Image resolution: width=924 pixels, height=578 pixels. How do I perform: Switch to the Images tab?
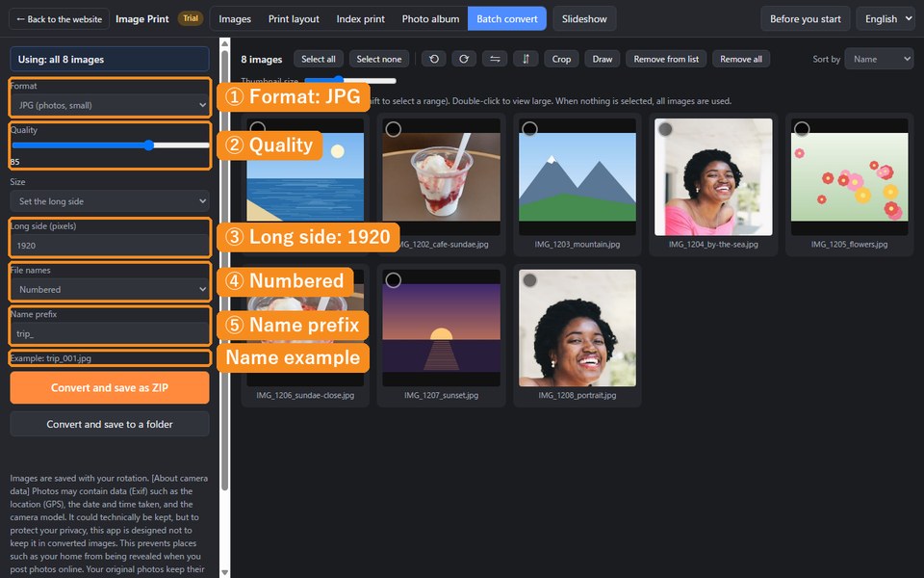pyautogui.click(x=235, y=19)
